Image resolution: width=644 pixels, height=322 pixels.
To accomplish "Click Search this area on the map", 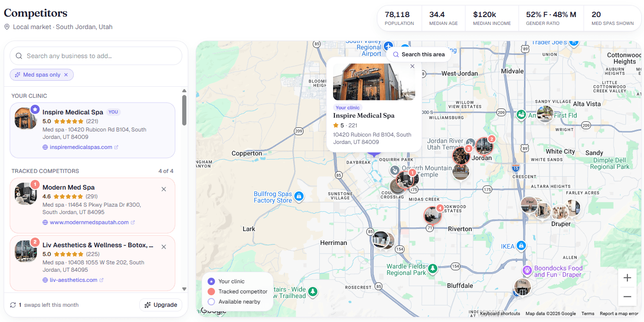I will (x=418, y=54).
